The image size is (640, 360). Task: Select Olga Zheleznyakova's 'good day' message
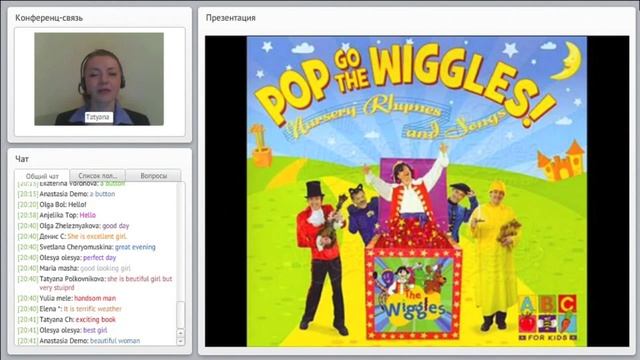click(73, 226)
